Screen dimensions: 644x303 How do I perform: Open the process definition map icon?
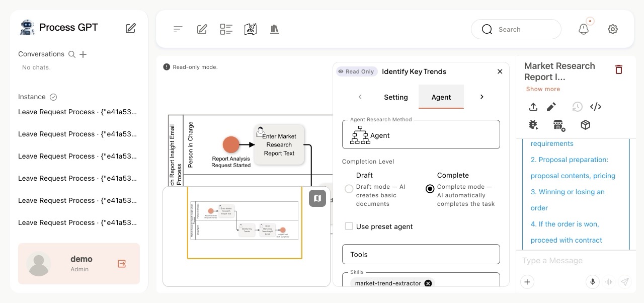coord(251,29)
